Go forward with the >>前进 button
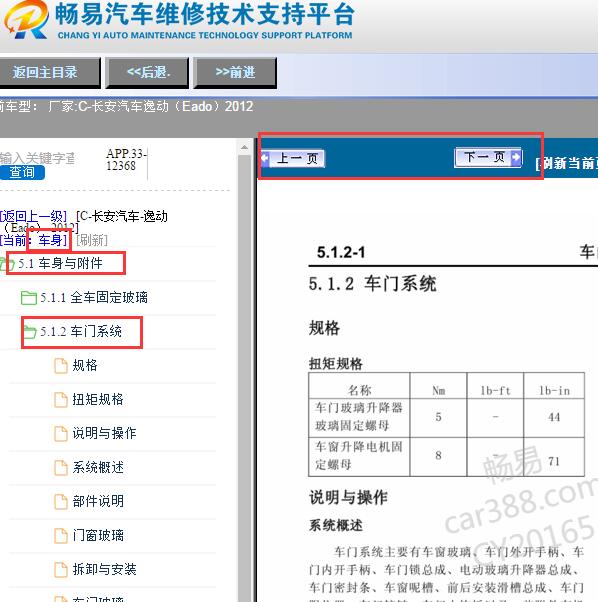The height and width of the screenshot is (602, 598). (x=235, y=73)
